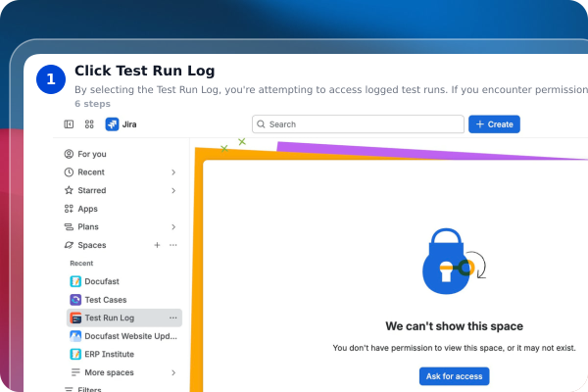Open the Test Cases space icon
This screenshot has width=588, height=392.
click(x=75, y=300)
